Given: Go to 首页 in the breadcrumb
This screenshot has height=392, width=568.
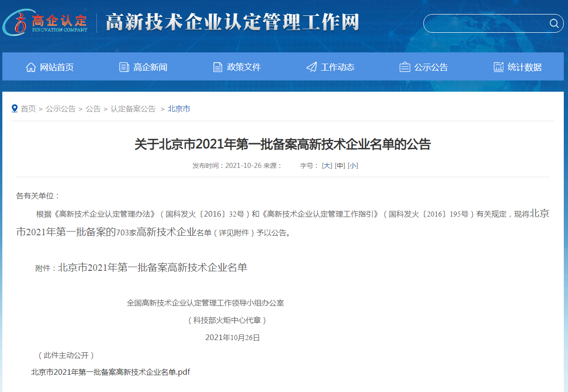Looking at the screenshot, I should point(28,109).
